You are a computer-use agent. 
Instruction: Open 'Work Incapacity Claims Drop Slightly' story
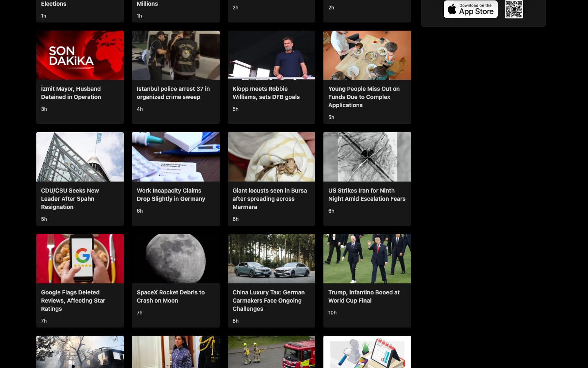[x=171, y=195]
